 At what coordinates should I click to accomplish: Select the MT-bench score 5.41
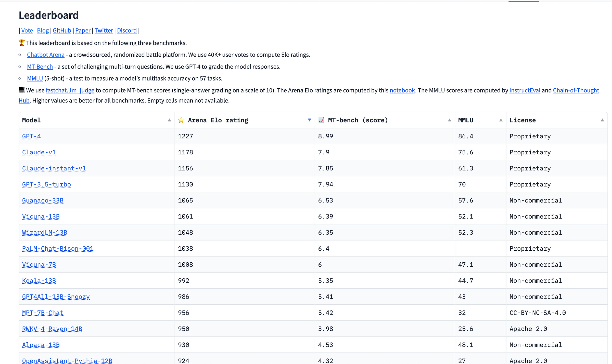(x=325, y=297)
